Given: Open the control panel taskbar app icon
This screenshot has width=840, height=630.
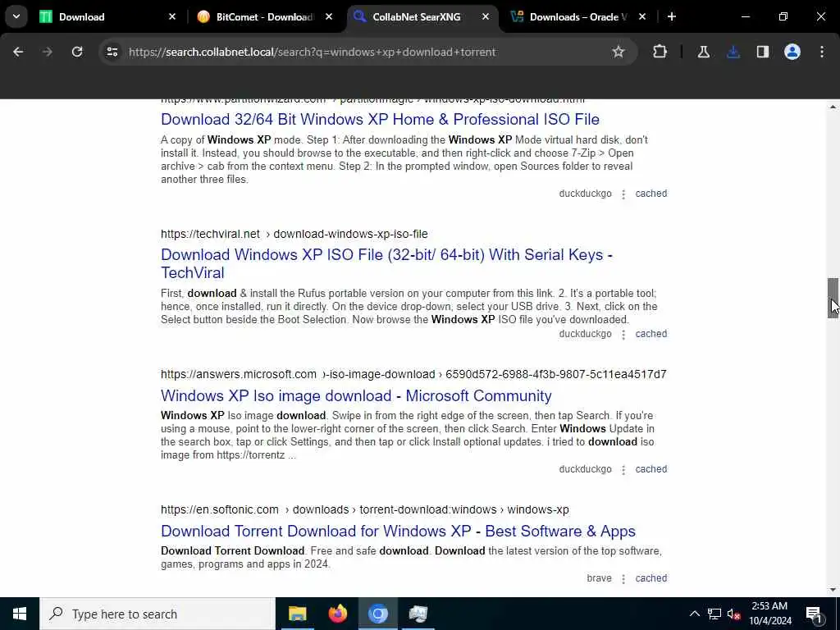Looking at the screenshot, I should [418, 614].
